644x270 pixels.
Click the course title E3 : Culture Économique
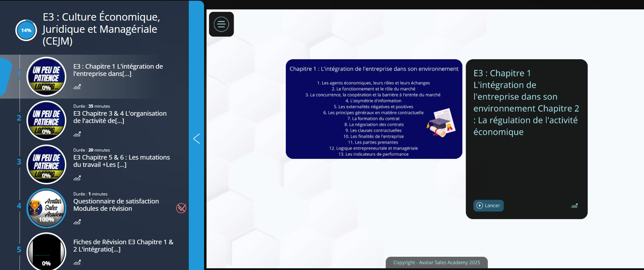click(x=101, y=29)
